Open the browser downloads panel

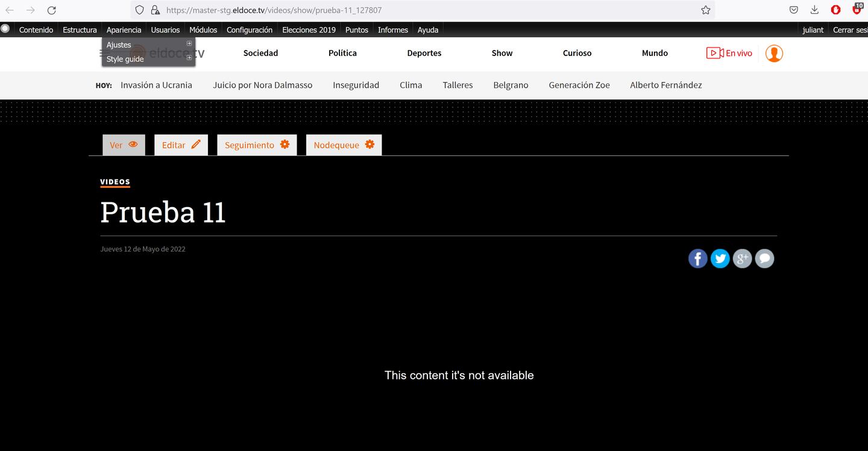point(814,10)
